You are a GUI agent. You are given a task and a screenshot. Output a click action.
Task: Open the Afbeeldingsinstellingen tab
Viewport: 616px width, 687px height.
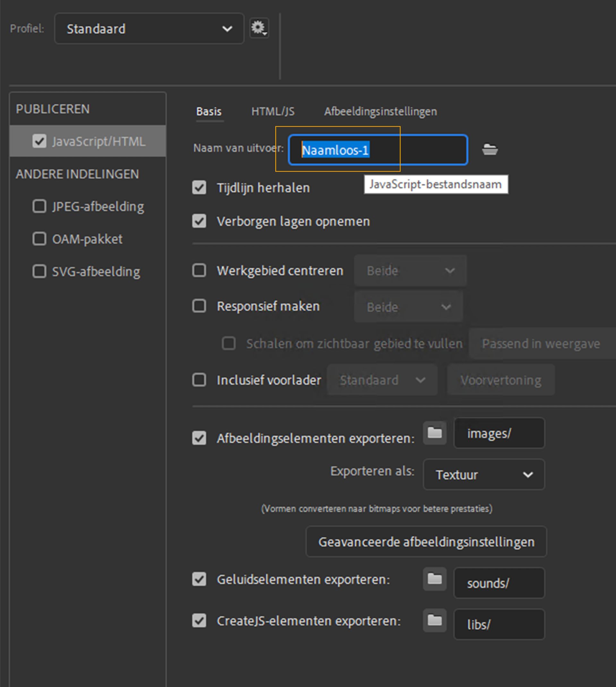click(381, 111)
